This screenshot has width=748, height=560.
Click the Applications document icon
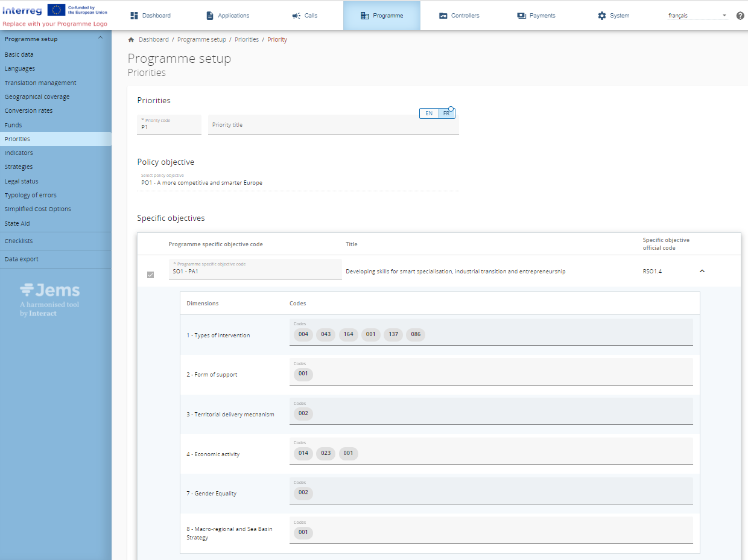click(x=210, y=16)
